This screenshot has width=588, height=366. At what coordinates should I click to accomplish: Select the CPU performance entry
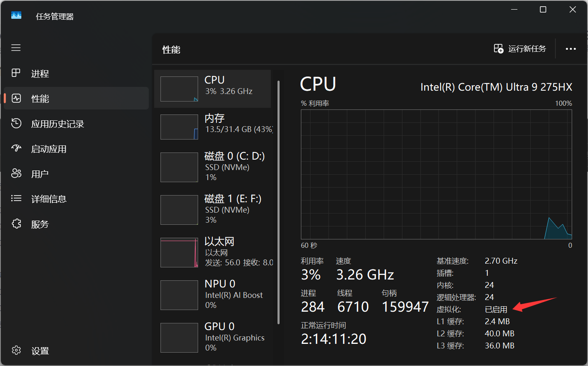click(213, 89)
